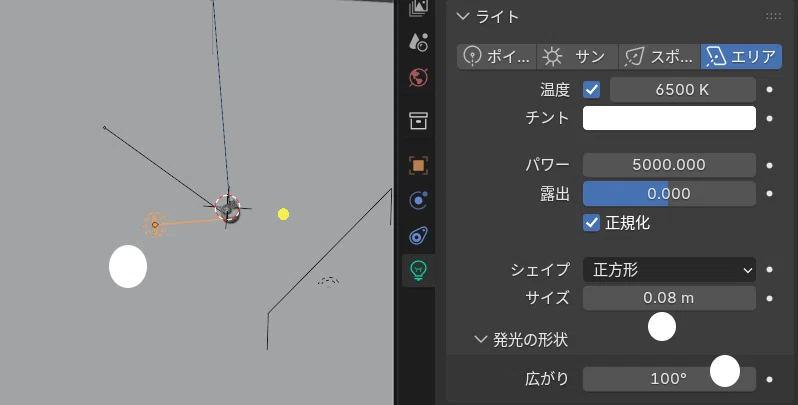The width and height of the screenshot is (798, 405).
Task: Click the animate dot next to 広がり
Action: coord(770,380)
